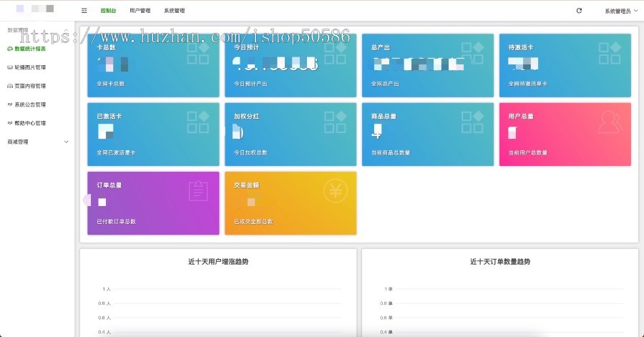Select 轮播图片管理 in the sidebar
Image resolution: width=644 pixels, height=337 pixels.
[30, 67]
